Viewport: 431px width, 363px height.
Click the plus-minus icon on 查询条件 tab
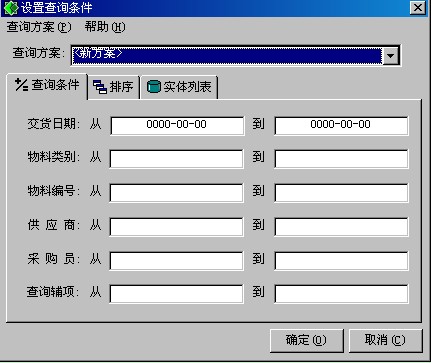(x=21, y=85)
